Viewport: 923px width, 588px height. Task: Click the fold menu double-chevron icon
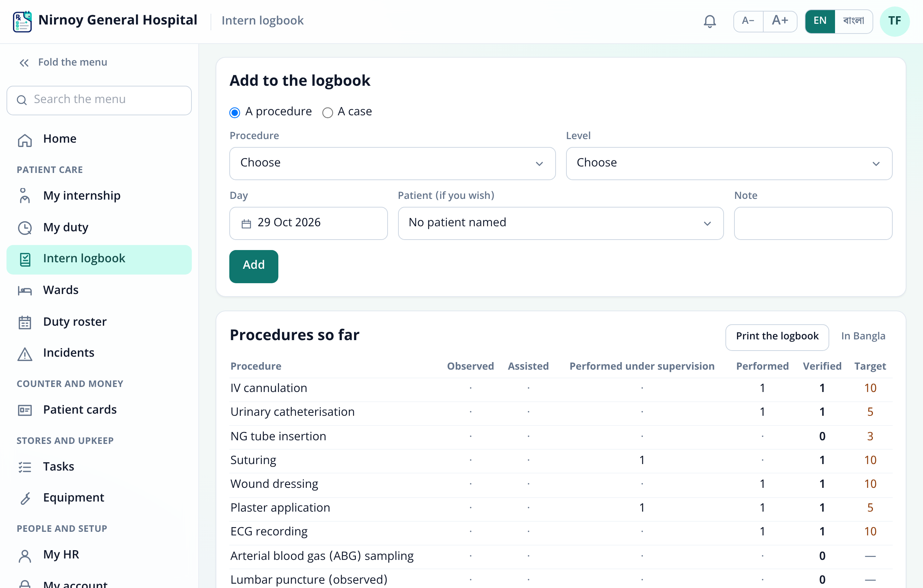(24, 63)
